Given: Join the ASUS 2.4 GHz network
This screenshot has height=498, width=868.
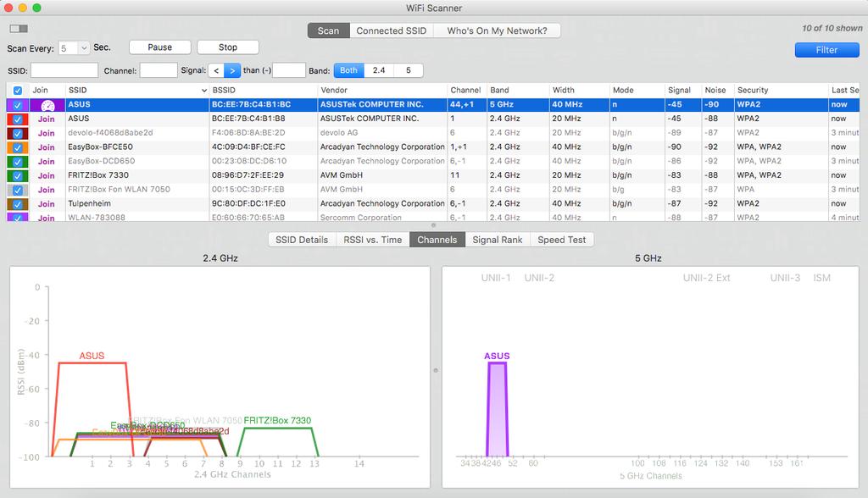Looking at the screenshot, I should click(47, 119).
